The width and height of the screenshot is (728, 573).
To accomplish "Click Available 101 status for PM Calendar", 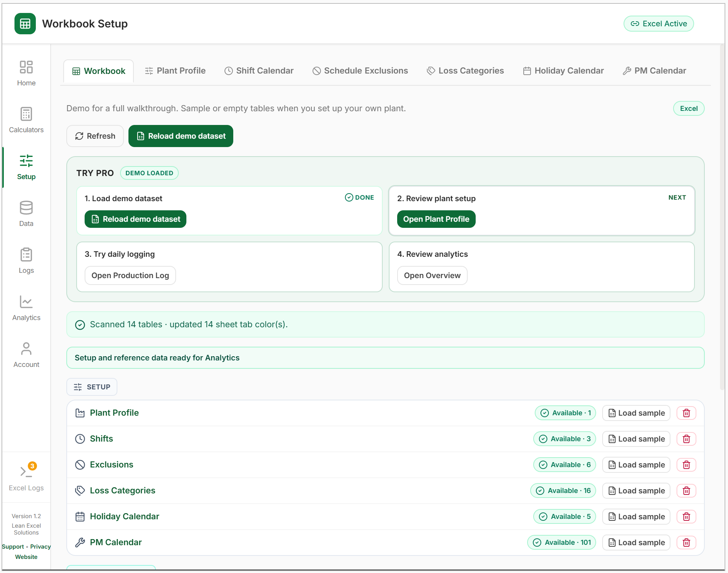I will 561,543.
